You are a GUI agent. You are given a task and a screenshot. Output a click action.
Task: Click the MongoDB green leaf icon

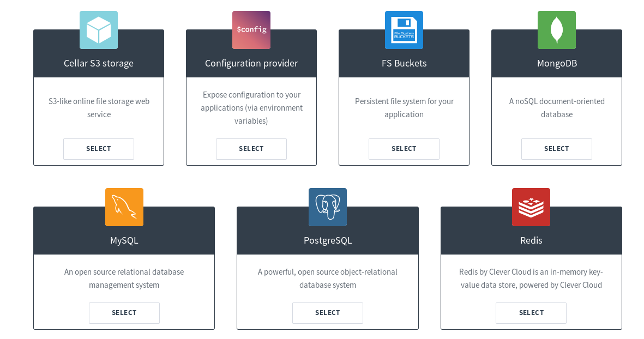(x=557, y=30)
